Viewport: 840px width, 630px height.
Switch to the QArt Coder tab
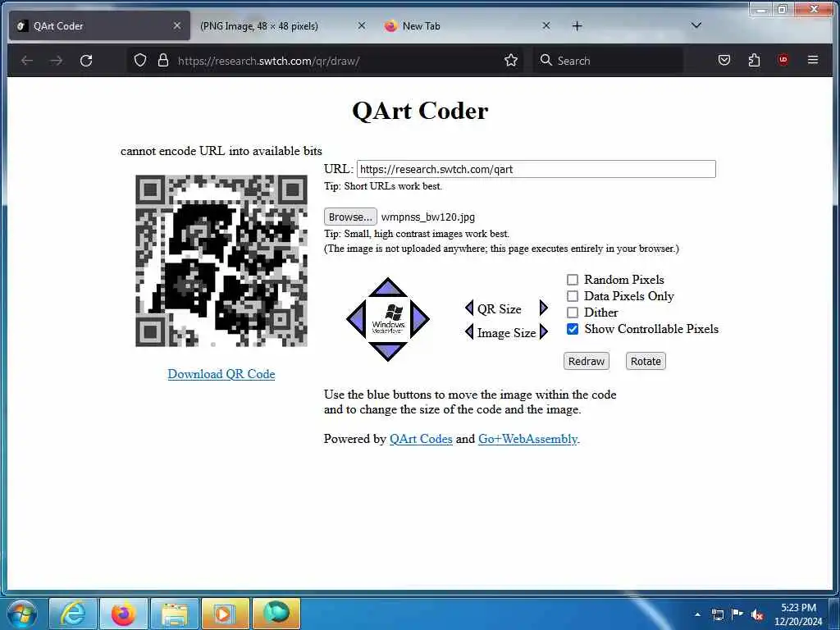pos(99,25)
